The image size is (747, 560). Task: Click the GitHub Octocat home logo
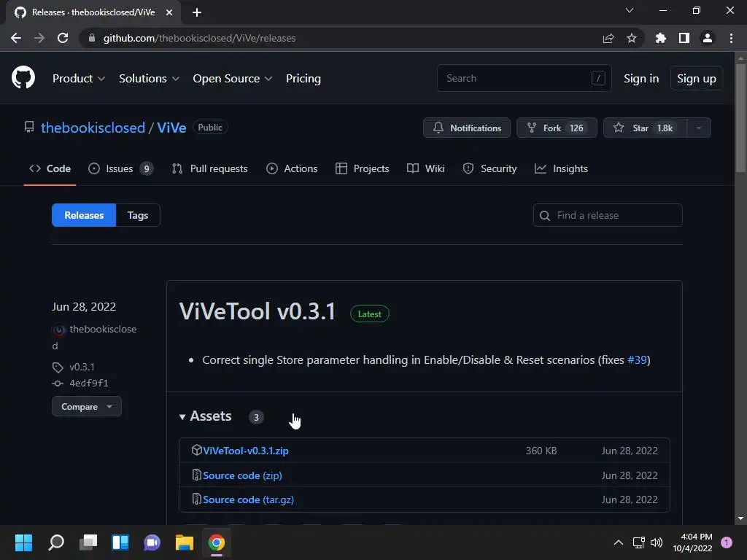(23, 77)
